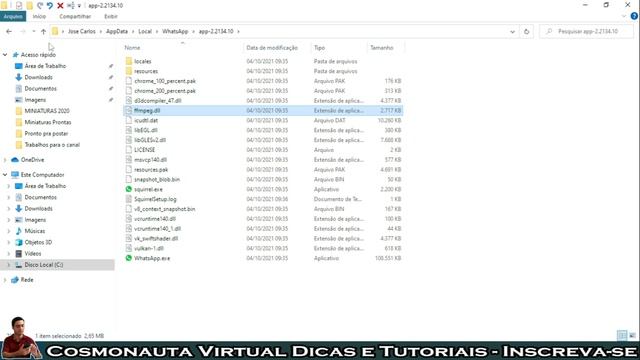Select SquirrelSetup.log file icon

(x=129, y=199)
